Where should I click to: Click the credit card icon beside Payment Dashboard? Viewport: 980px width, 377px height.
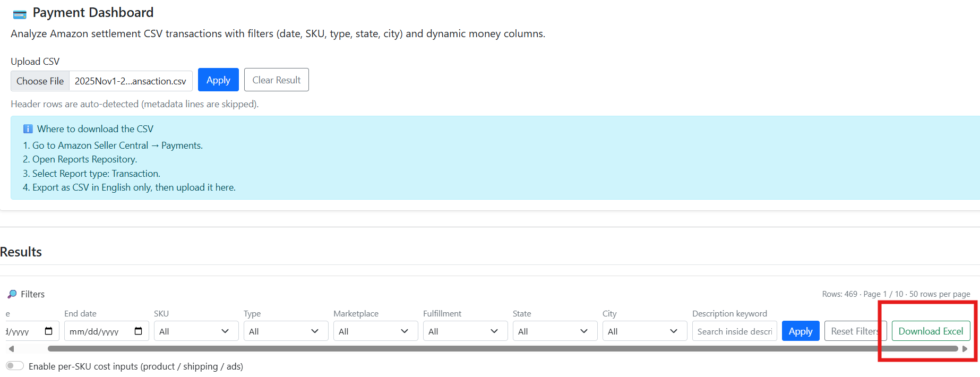coord(20,14)
